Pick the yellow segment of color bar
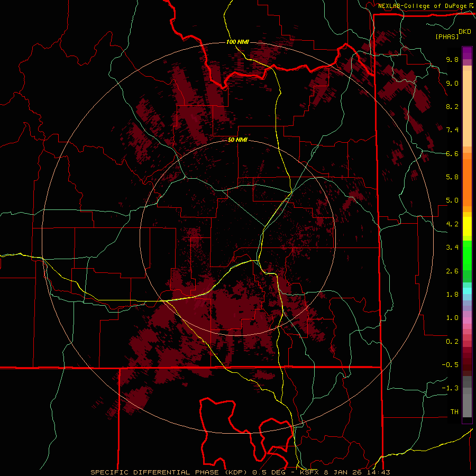The width and height of the screenshot is (476, 476). click(467, 226)
